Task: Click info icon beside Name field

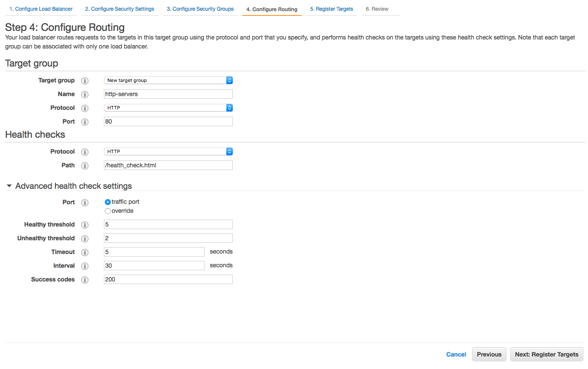Action: (85, 94)
